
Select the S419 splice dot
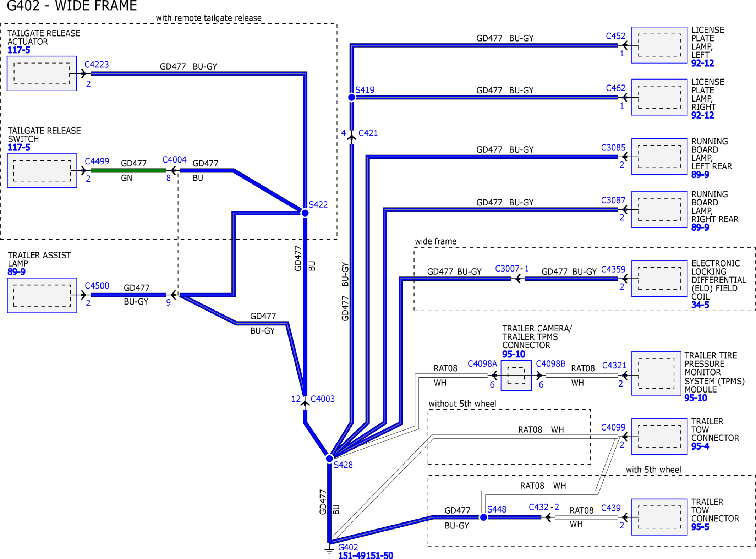point(351,97)
